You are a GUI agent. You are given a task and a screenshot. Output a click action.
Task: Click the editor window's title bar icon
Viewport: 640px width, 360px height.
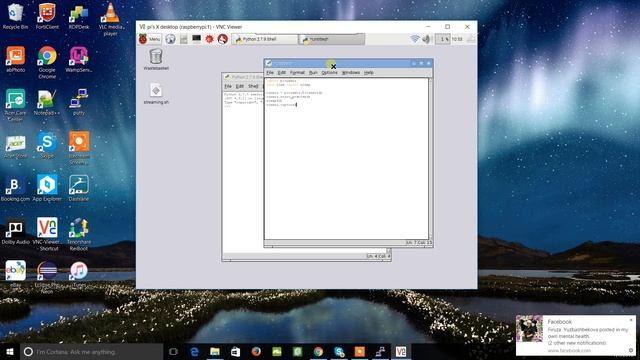[269, 63]
